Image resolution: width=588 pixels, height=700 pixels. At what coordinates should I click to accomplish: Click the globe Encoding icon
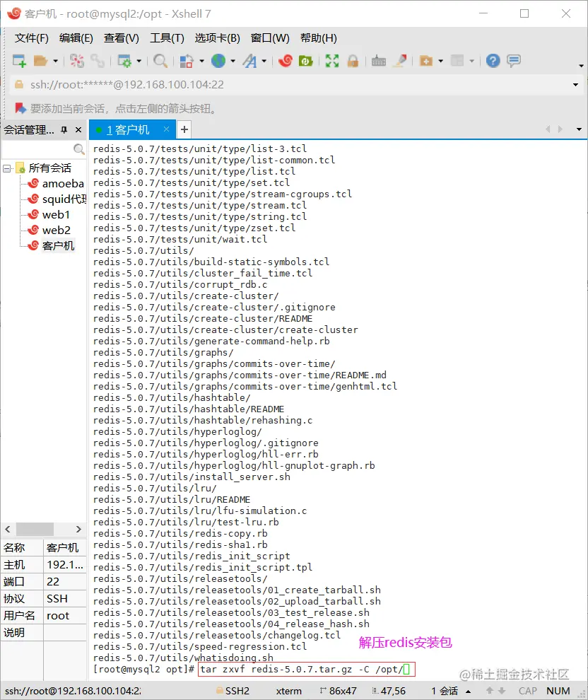(x=218, y=61)
